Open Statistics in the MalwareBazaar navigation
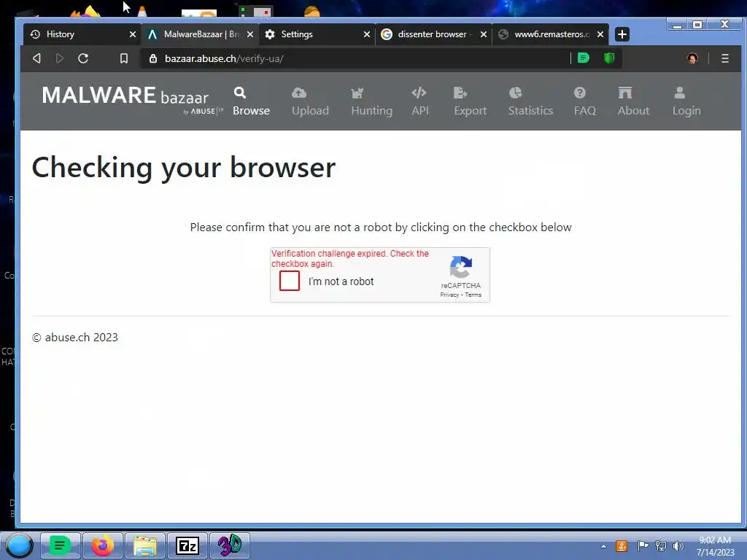The width and height of the screenshot is (747, 560). pos(530,101)
